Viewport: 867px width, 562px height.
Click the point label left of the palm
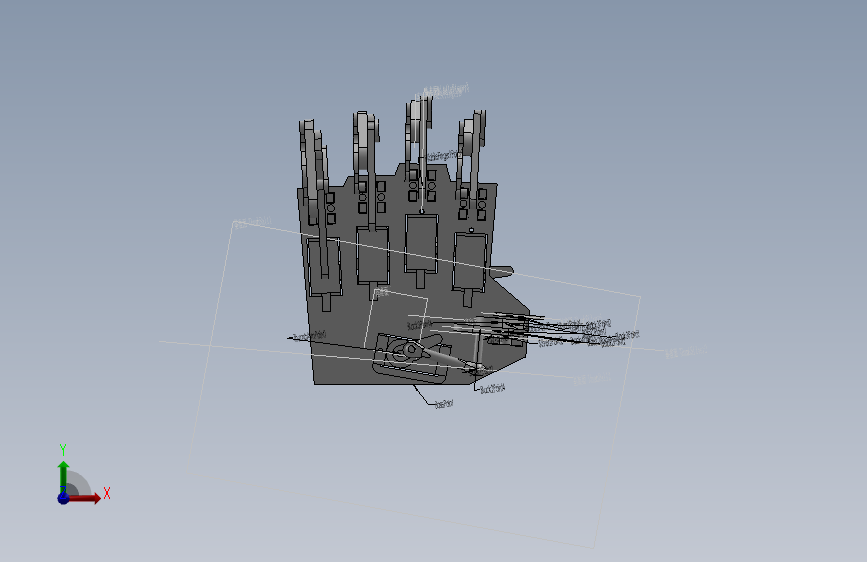[x=309, y=336]
